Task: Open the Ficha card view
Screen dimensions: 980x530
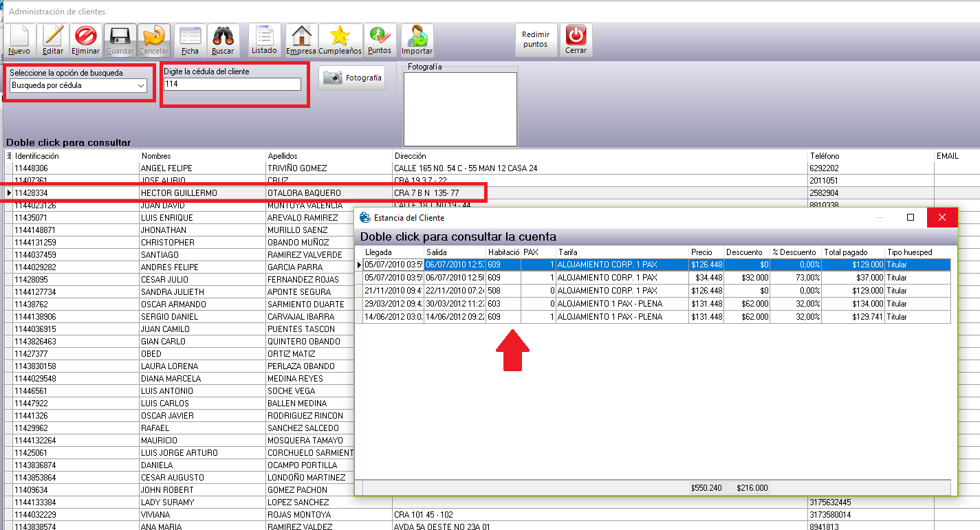Action: (x=190, y=40)
